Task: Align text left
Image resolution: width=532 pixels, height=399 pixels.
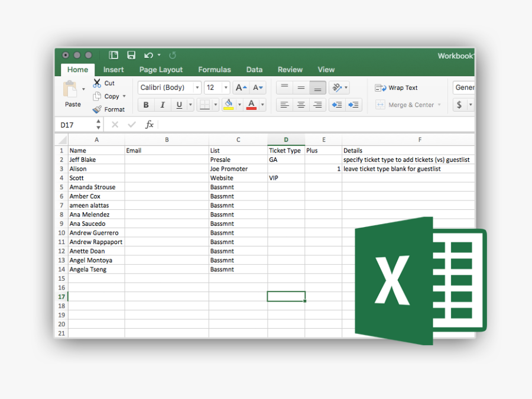Action: click(285, 105)
